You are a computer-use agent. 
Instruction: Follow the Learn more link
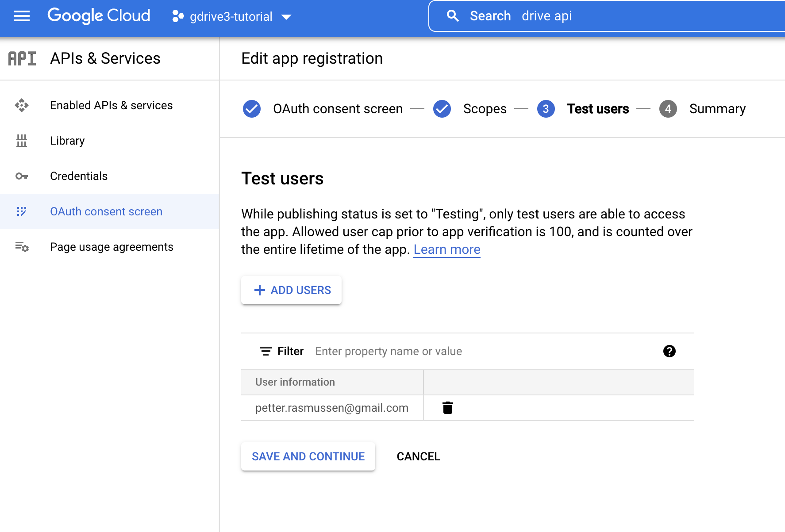point(447,249)
